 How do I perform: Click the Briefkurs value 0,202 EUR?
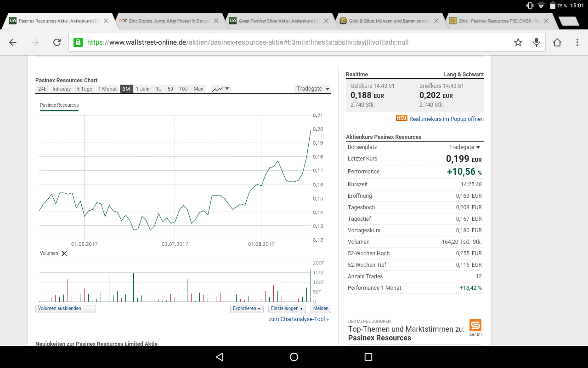pos(436,96)
